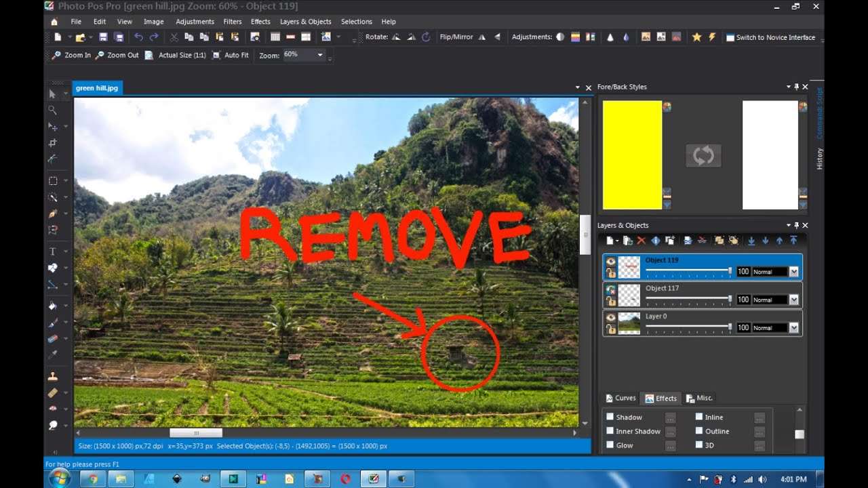Click Actual Size (1:1) button
This screenshot has width=868, height=488.
pyautogui.click(x=176, y=55)
